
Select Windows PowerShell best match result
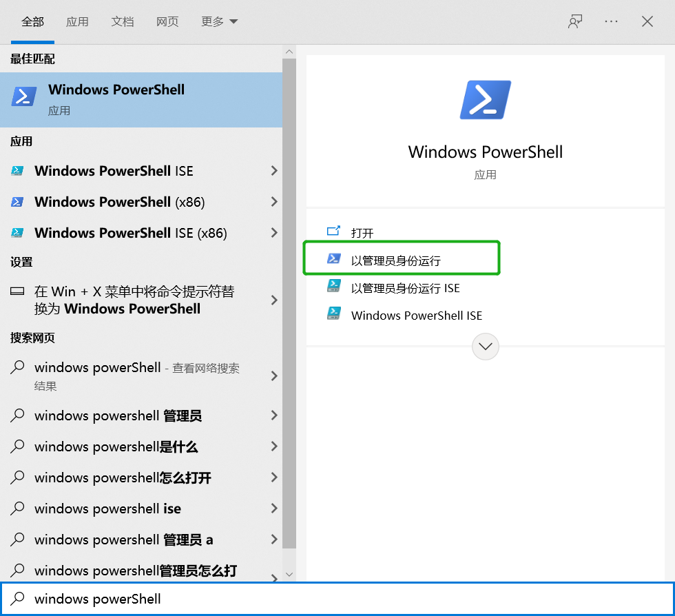click(x=141, y=99)
